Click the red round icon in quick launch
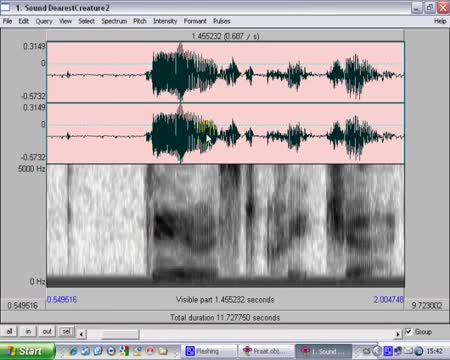450x360 pixels. (x=150, y=351)
